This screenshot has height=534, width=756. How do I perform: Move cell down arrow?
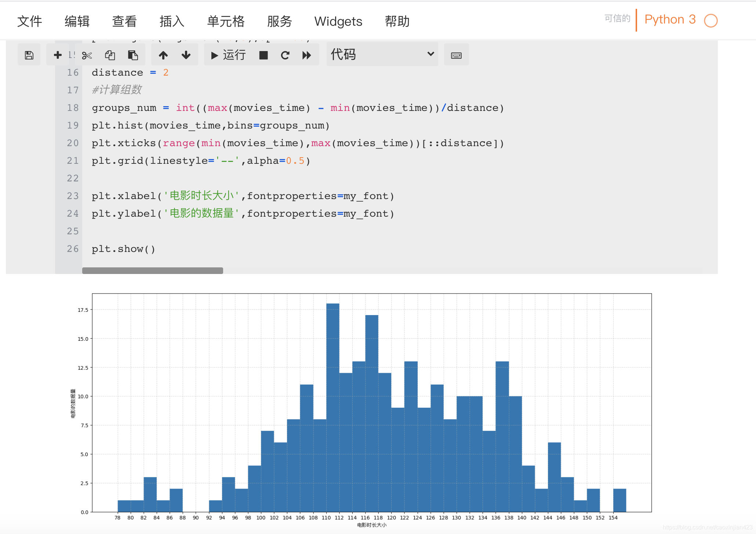pyautogui.click(x=186, y=55)
